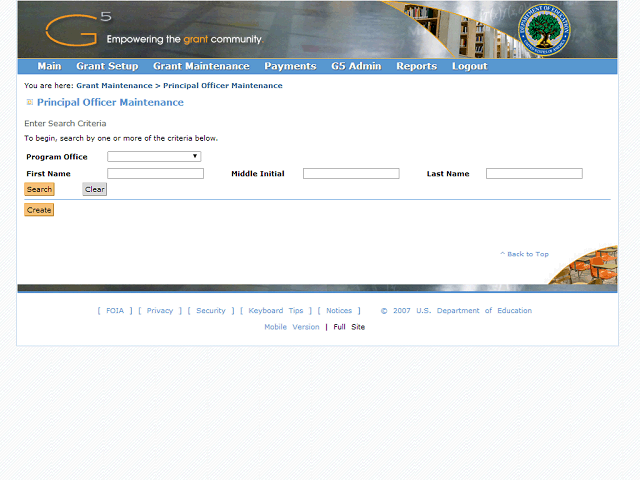Click the Department of Education seal
640x480 pixels.
[544, 30]
